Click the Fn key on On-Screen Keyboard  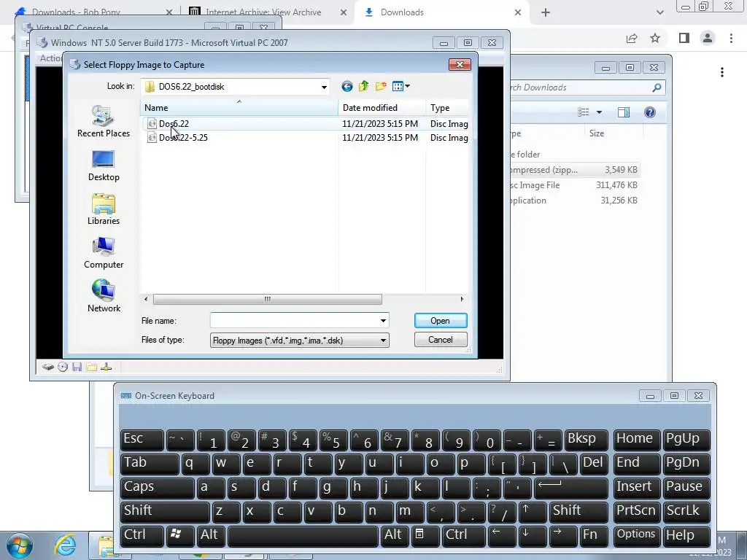594,535
